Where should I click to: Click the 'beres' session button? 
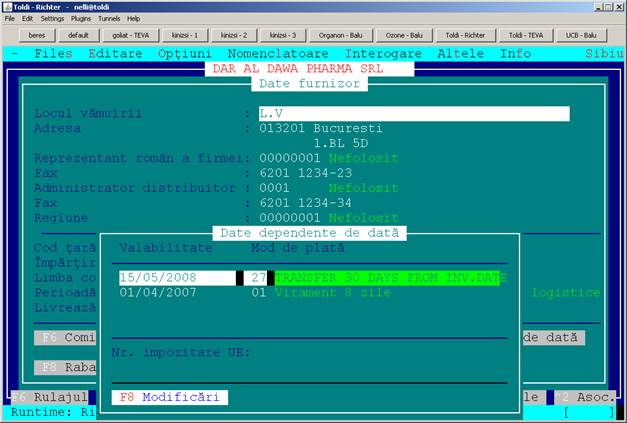point(36,35)
